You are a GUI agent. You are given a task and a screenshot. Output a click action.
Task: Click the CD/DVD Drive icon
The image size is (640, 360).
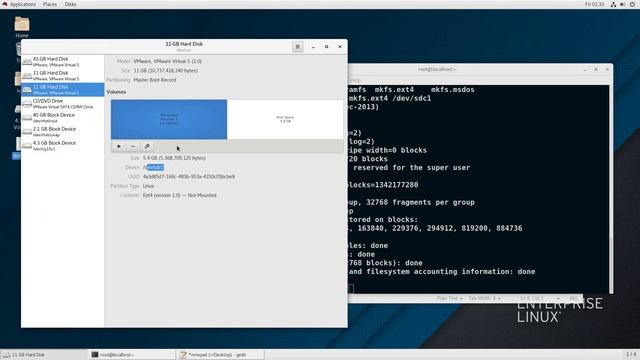click(27, 104)
